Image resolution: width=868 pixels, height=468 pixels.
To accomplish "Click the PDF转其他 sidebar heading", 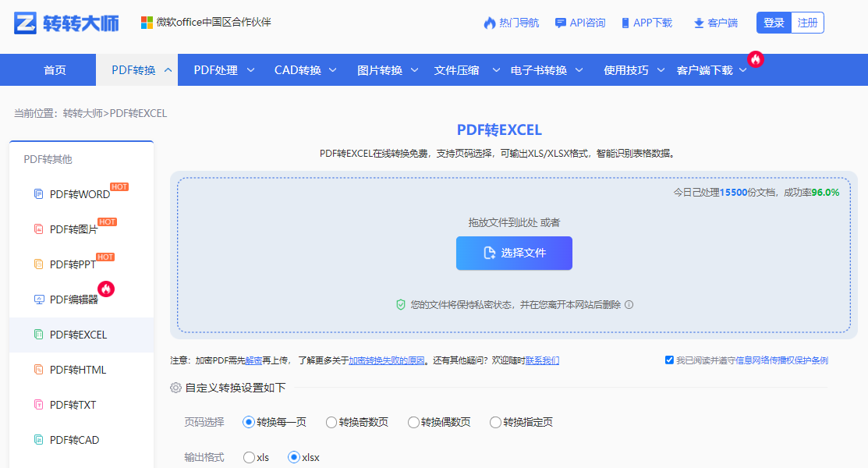I will (x=48, y=159).
